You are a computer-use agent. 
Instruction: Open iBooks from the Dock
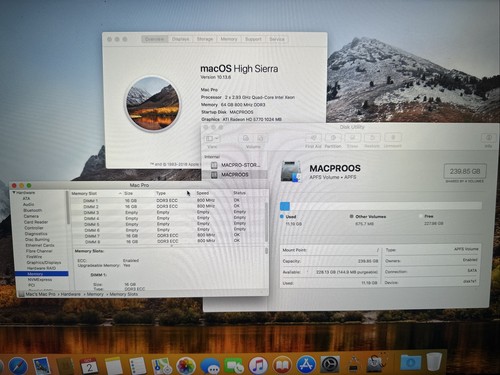[x=282, y=365]
